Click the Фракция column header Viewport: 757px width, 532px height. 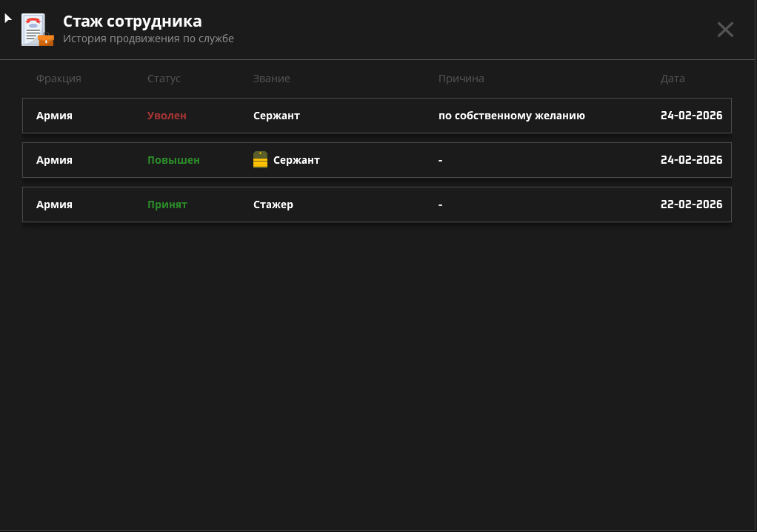[59, 79]
